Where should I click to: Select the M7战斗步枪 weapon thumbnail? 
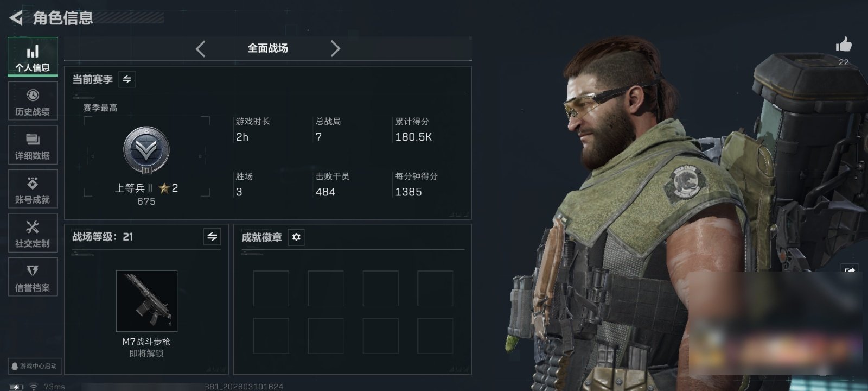(146, 301)
